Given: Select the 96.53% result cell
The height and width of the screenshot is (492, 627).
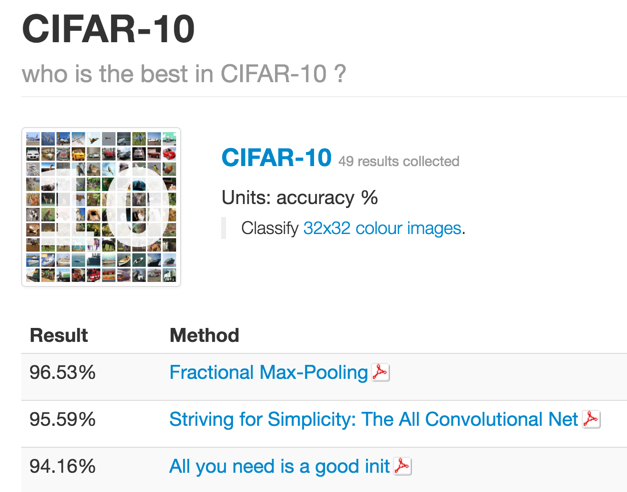Looking at the screenshot, I should click(x=62, y=373).
